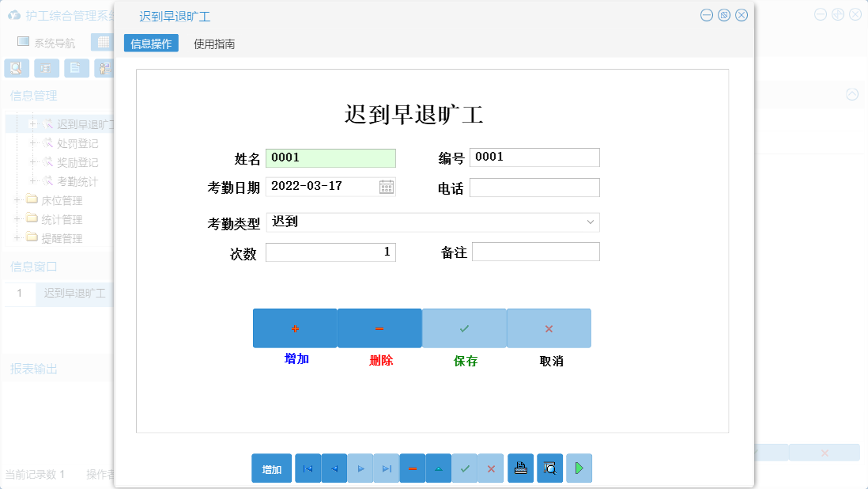Click the previous-record arrow icon
Viewport: 868px width, 489px height.
tap(334, 468)
